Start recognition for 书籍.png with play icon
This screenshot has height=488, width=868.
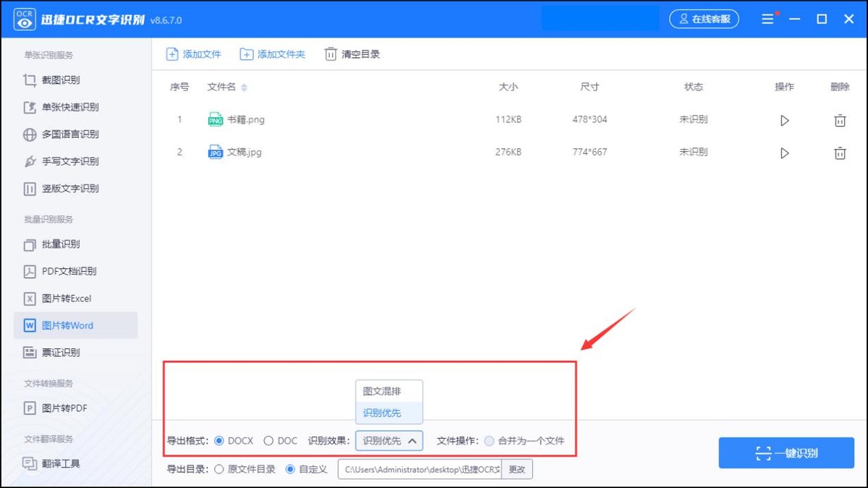point(784,121)
